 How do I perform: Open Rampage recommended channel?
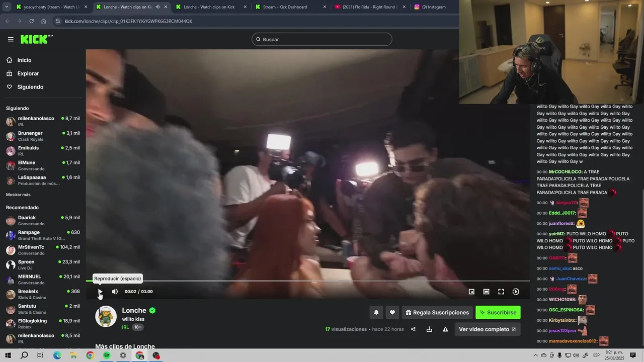point(43,235)
